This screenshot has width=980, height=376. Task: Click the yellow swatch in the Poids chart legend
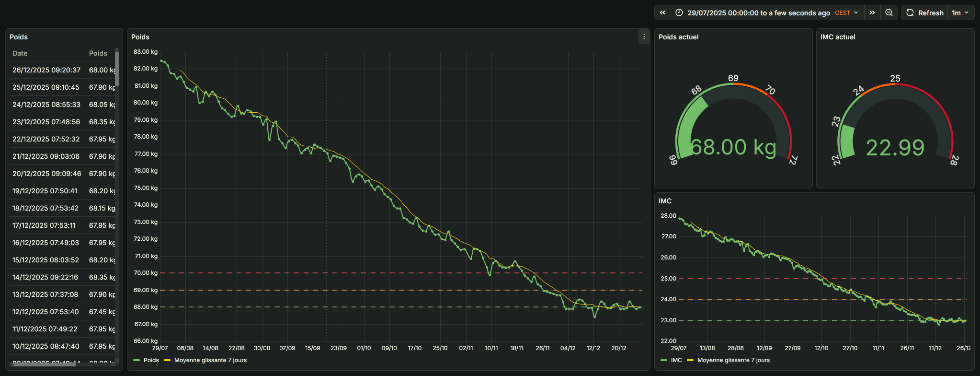coord(167,360)
